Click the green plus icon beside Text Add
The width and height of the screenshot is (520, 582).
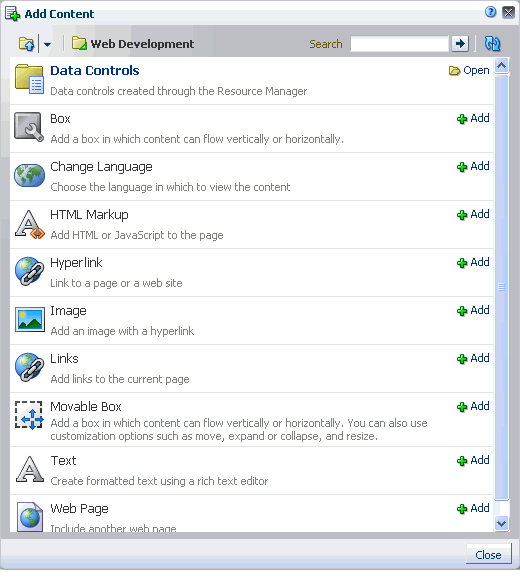462,461
